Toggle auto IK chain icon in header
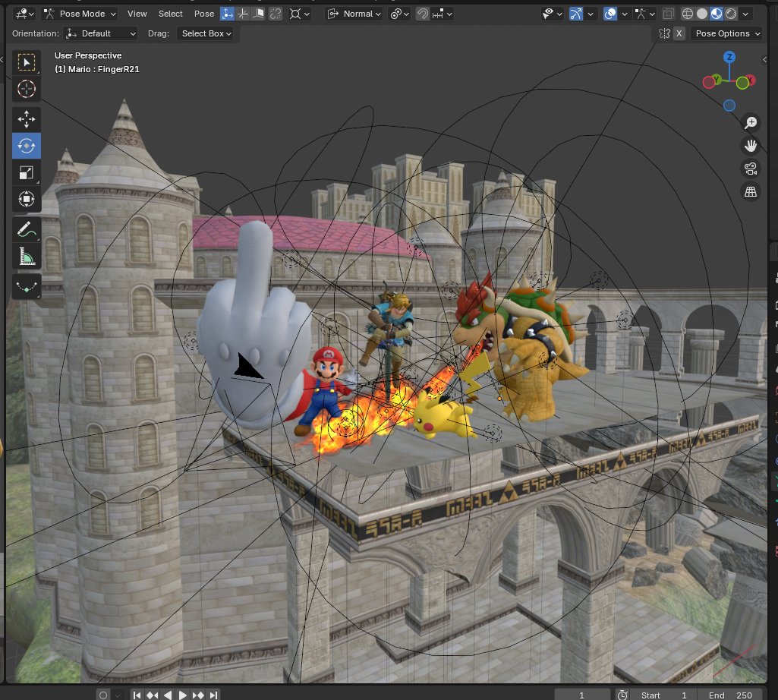The image size is (778, 700). coord(276,14)
